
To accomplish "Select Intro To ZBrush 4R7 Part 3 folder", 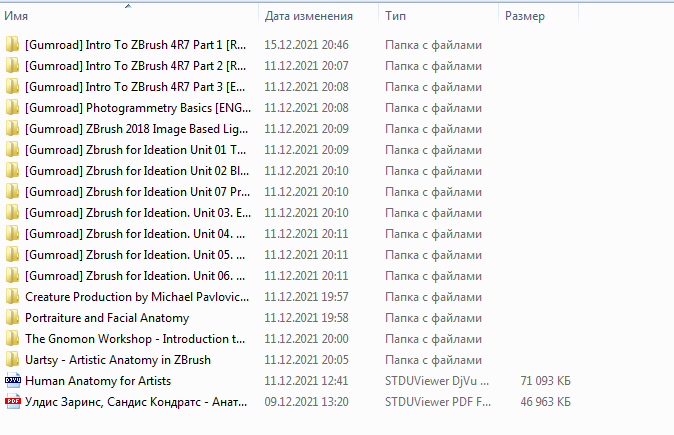I will (x=135, y=86).
